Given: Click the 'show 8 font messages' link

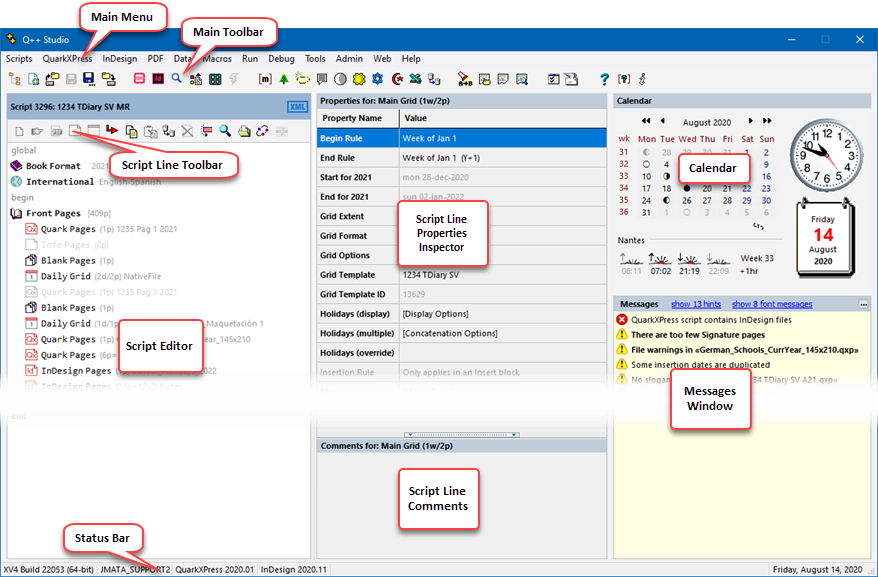Looking at the screenshot, I should point(772,304).
